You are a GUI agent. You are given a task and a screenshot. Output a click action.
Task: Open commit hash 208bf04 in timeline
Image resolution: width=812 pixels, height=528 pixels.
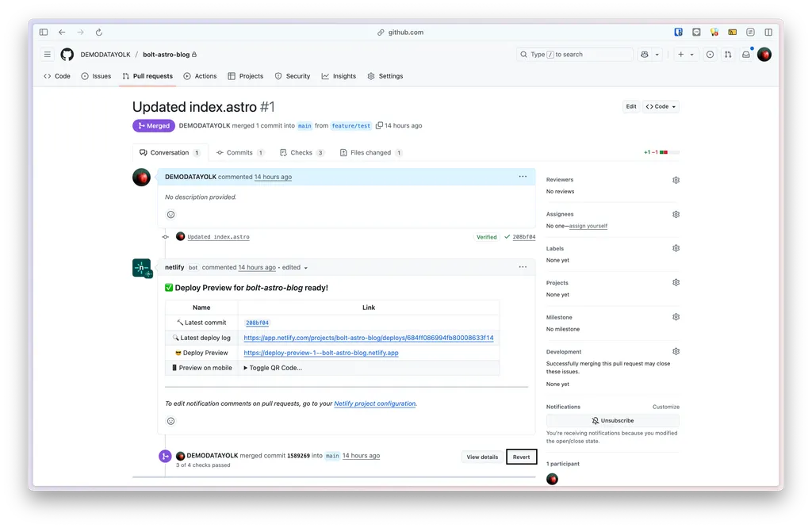tap(523, 237)
